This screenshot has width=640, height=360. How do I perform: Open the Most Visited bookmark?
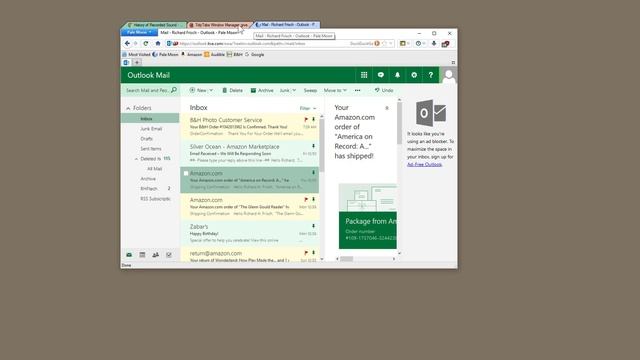coord(136,54)
